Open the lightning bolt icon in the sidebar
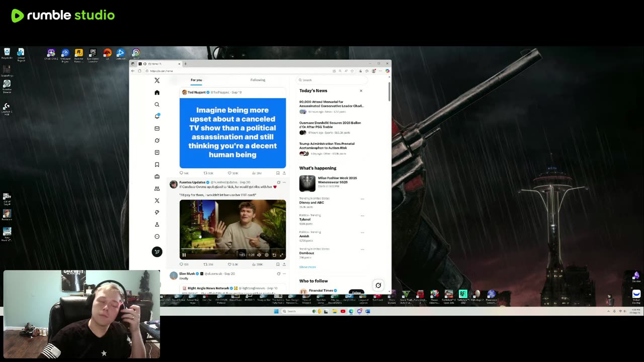Screen dimensions: 644x362 point(157,212)
